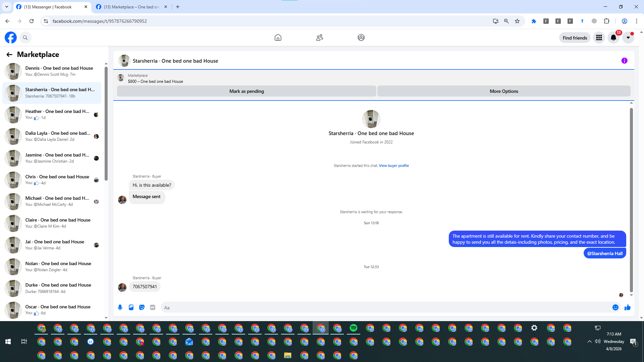The width and height of the screenshot is (644, 362).
Task: Expand the account dropdown arrow
Action: (628, 38)
